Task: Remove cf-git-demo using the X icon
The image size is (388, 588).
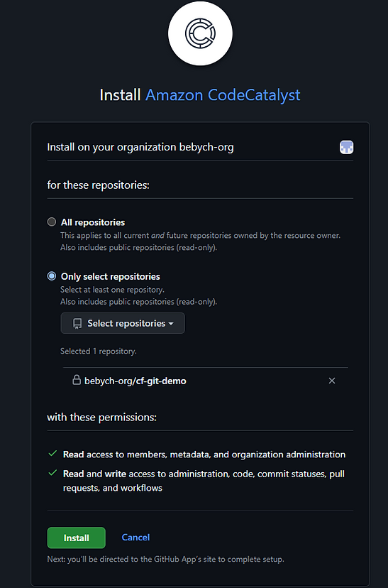Action: pyautogui.click(x=332, y=381)
